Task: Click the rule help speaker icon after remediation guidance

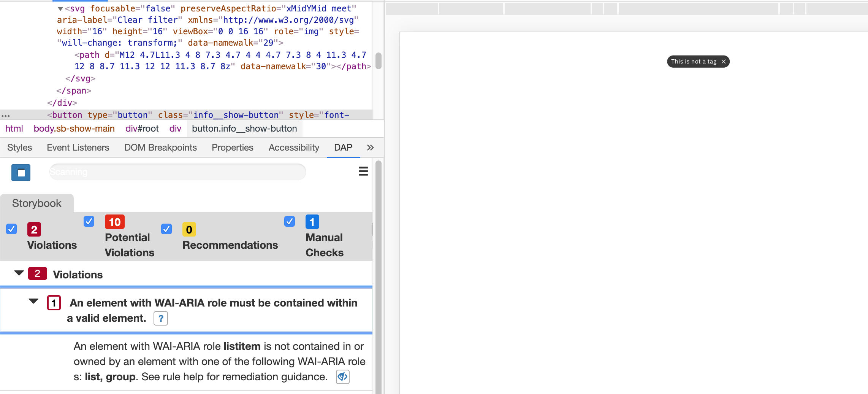Action: 342,377
